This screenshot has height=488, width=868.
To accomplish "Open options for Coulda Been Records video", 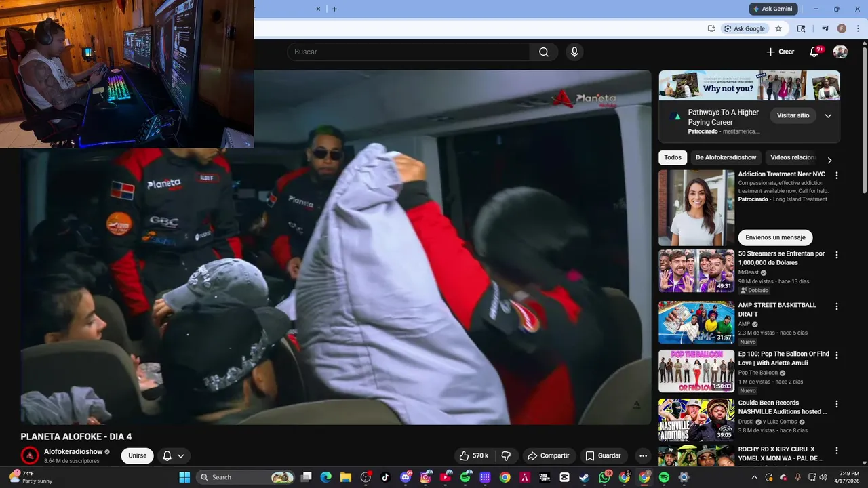I will (836, 404).
